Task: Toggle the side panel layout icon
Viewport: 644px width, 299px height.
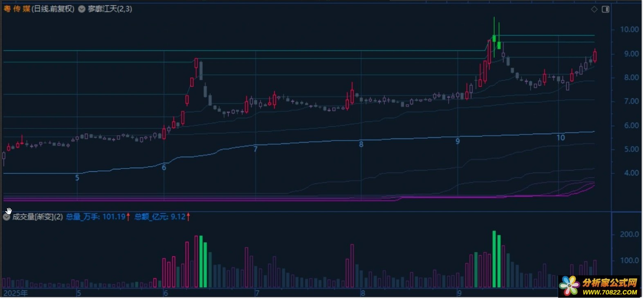Action: 606,9
